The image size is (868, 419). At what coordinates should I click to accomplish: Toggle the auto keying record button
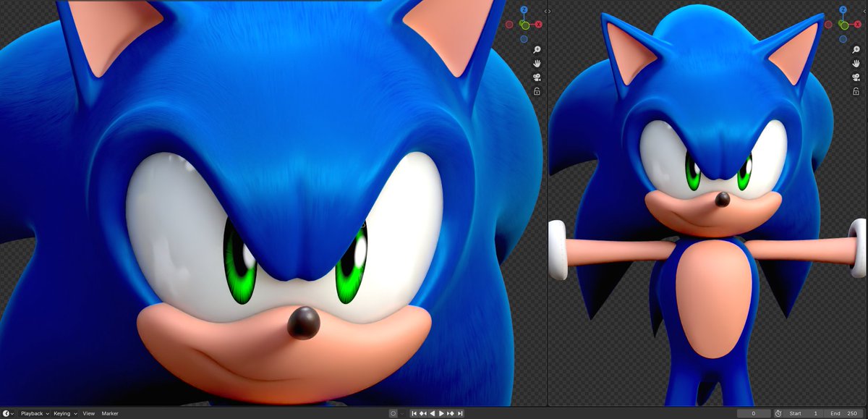[393, 413]
